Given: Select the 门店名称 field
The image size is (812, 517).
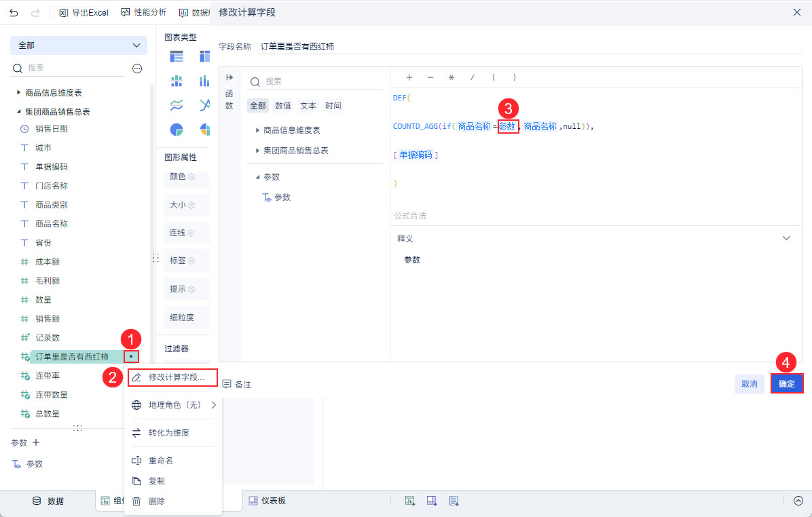Looking at the screenshot, I should click(52, 186).
